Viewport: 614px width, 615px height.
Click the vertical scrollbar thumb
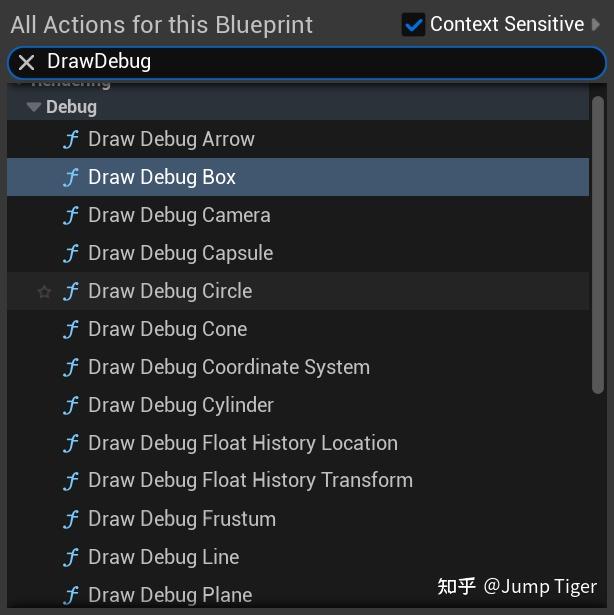pyautogui.click(x=598, y=245)
